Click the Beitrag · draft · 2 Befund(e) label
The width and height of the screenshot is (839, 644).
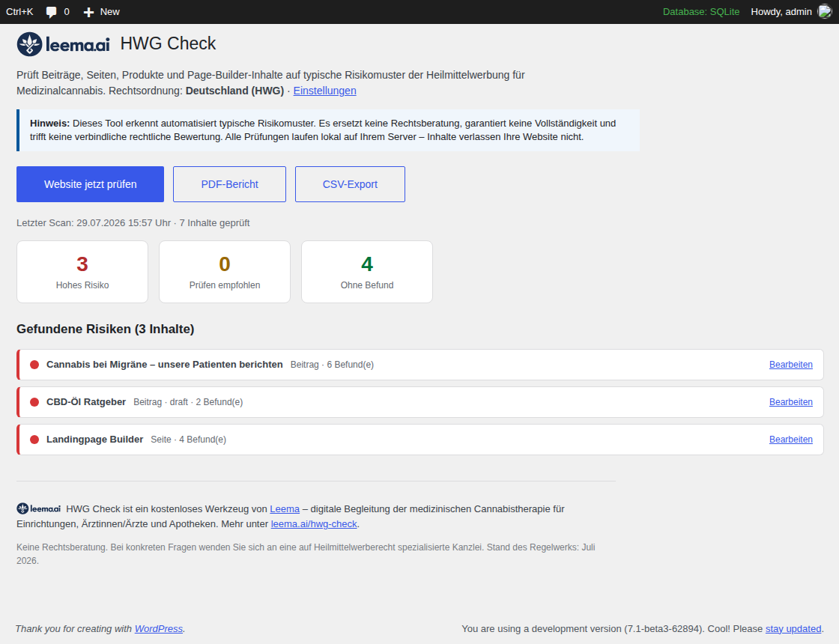point(188,401)
